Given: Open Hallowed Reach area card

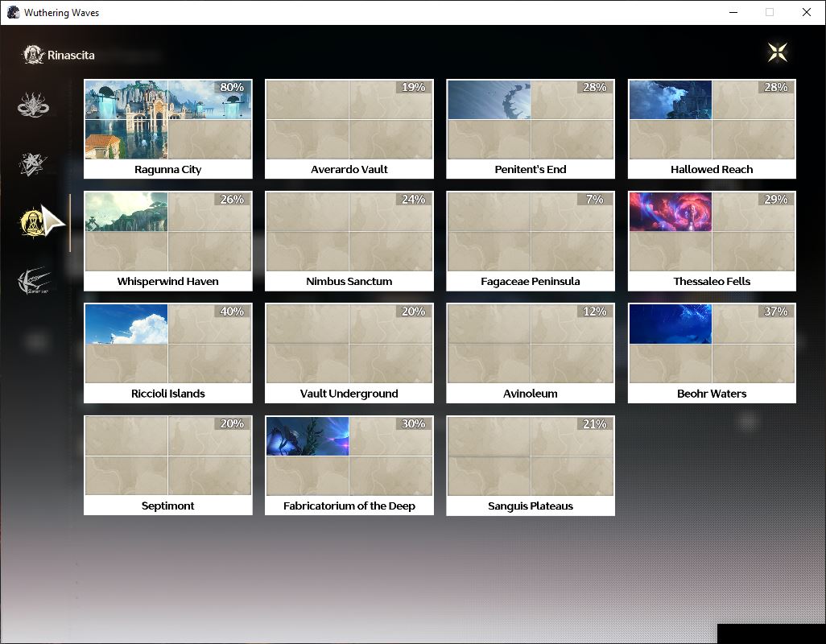Looking at the screenshot, I should [x=712, y=129].
